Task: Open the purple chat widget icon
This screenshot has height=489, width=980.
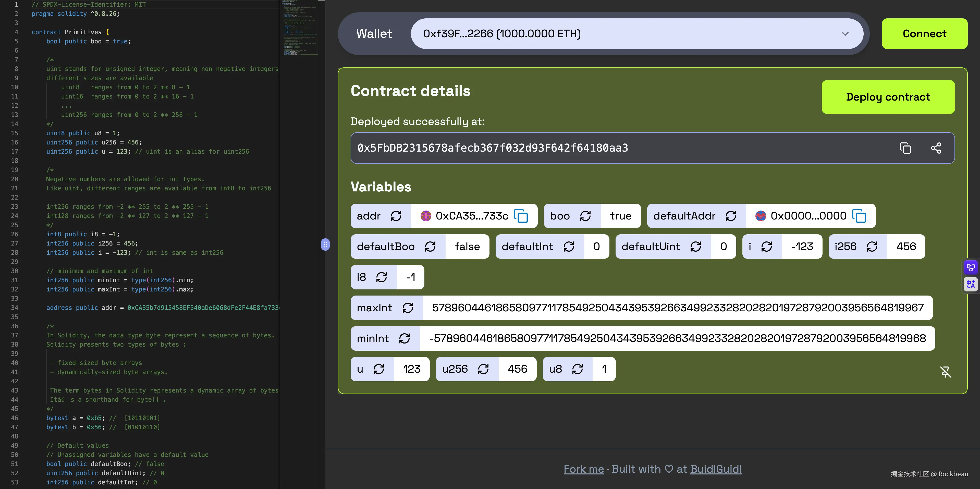Action: click(971, 267)
